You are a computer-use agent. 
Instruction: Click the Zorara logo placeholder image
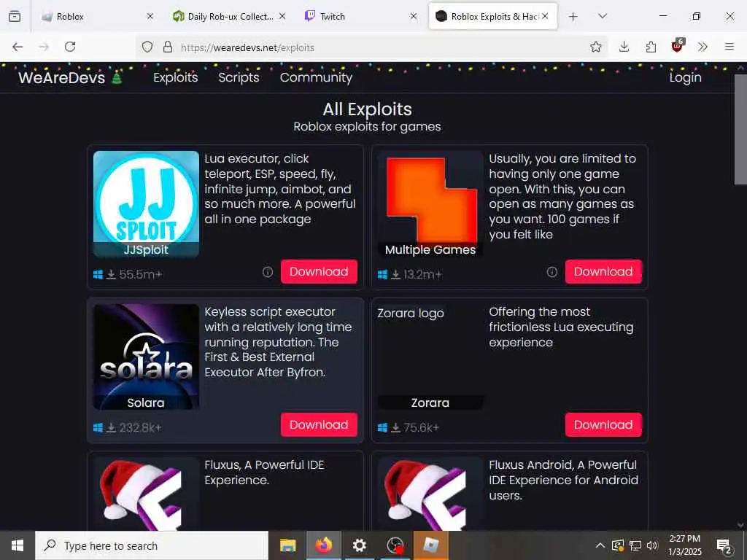430,357
